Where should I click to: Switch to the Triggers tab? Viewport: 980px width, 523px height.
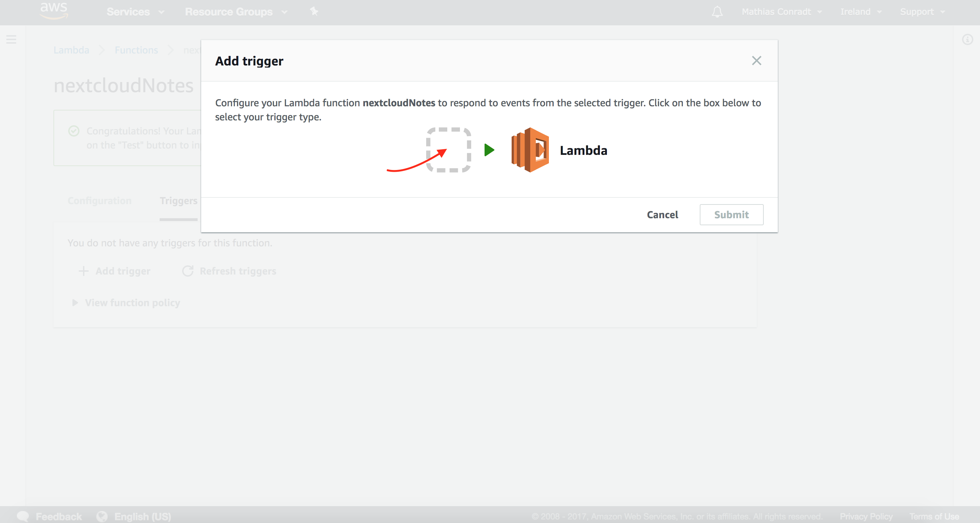pos(178,201)
